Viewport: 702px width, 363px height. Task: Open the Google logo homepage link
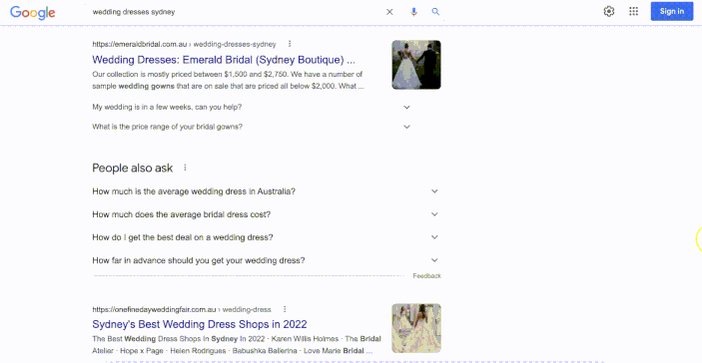point(32,13)
